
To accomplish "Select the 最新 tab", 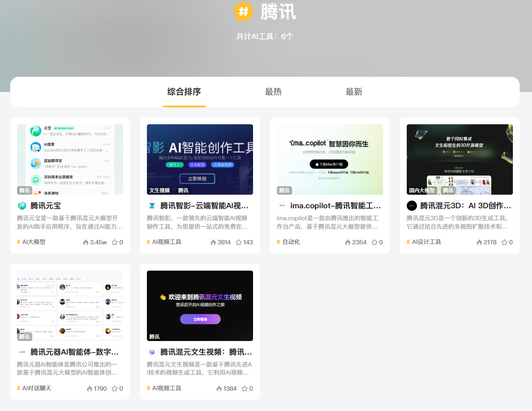I will coord(354,92).
